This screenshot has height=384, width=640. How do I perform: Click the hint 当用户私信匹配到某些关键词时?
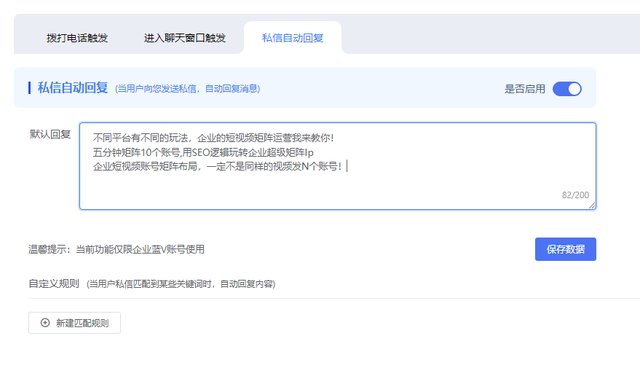click(181, 284)
